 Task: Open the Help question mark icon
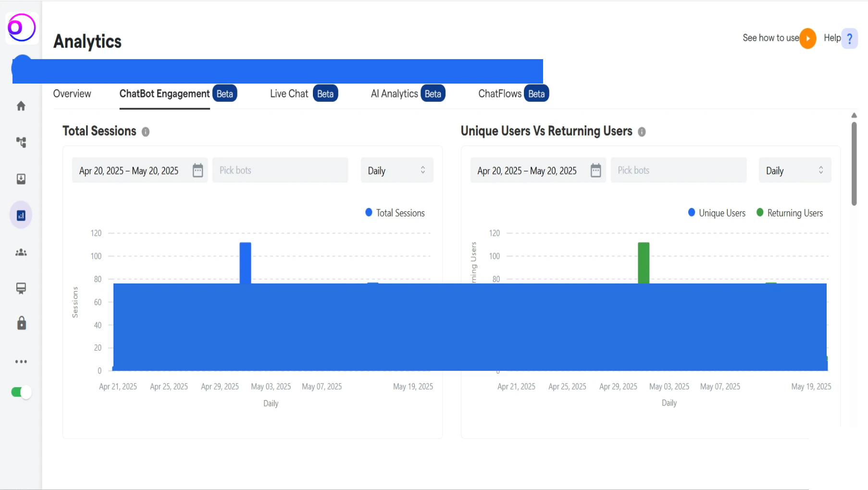pyautogui.click(x=850, y=38)
